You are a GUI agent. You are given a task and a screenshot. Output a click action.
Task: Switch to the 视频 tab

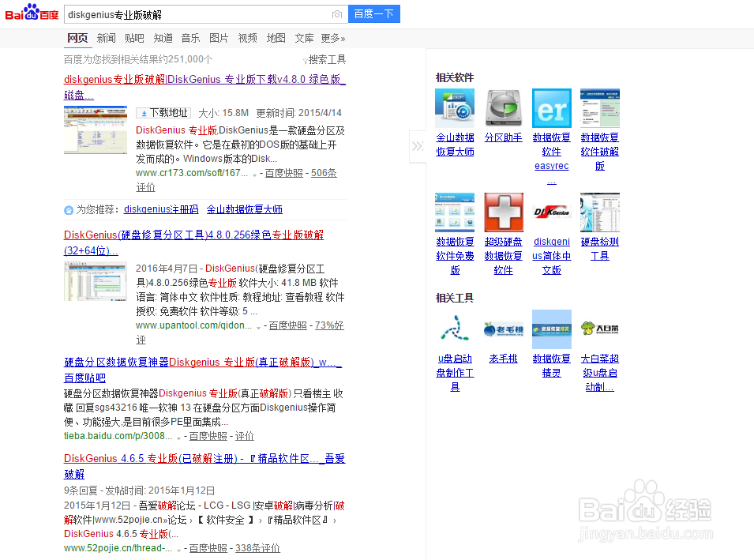point(247,37)
